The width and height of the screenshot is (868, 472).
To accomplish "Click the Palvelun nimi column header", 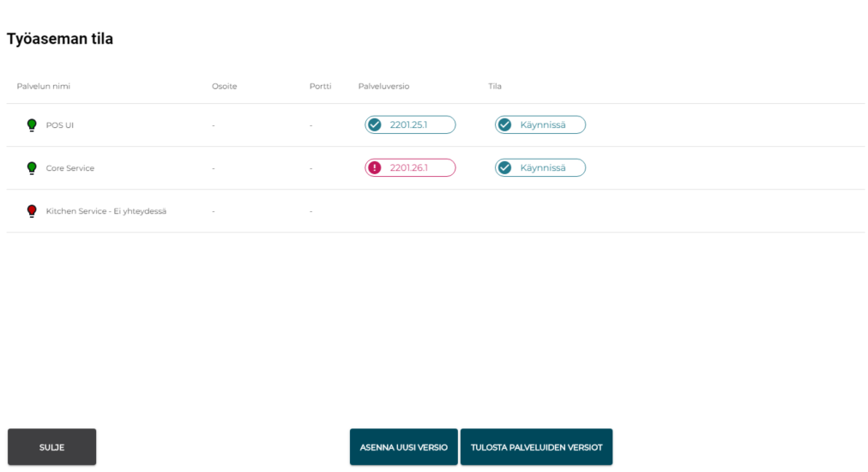I will point(43,87).
